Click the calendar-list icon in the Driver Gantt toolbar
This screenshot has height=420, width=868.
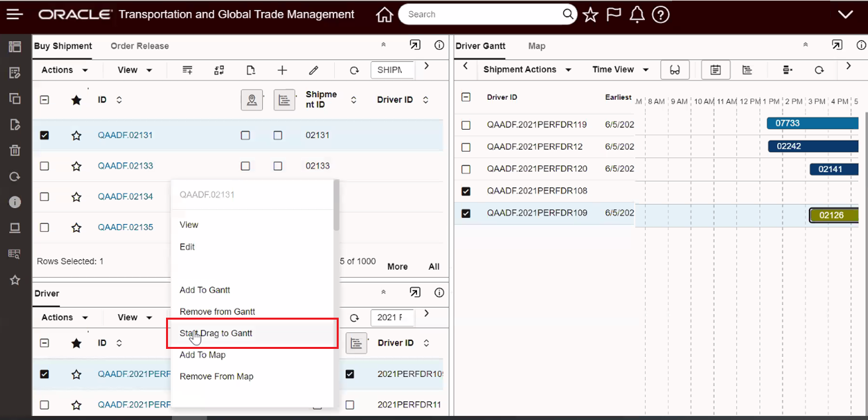coord(716,70)
